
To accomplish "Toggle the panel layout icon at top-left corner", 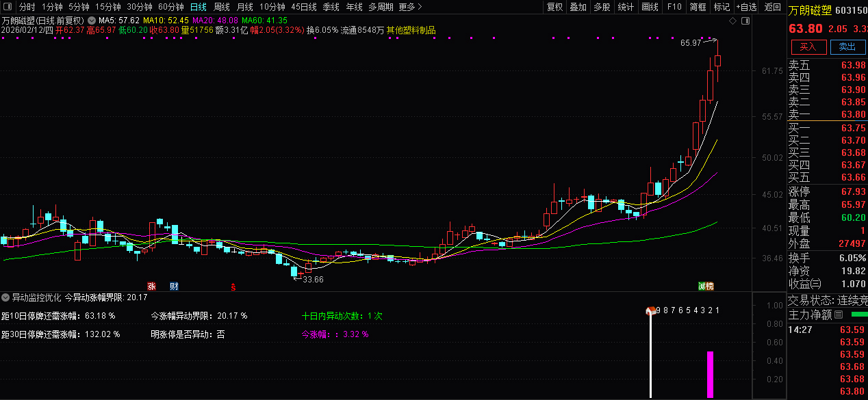I will 8,6.
